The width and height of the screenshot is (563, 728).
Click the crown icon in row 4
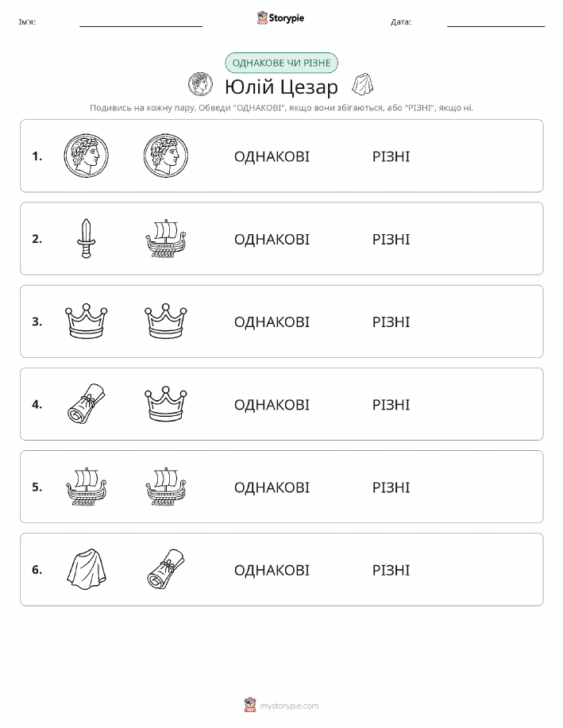[166, 404]
